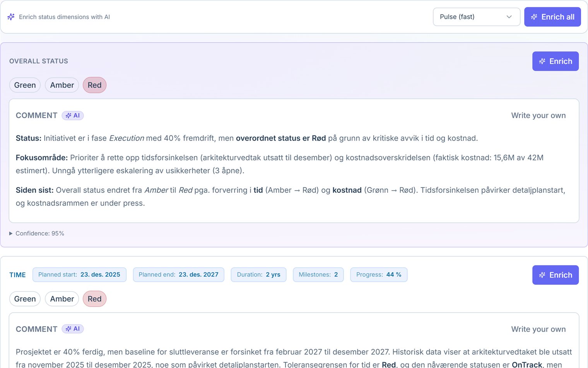The image size is (588, 368).
Task: Set Time status to Red
Action: 94,299
